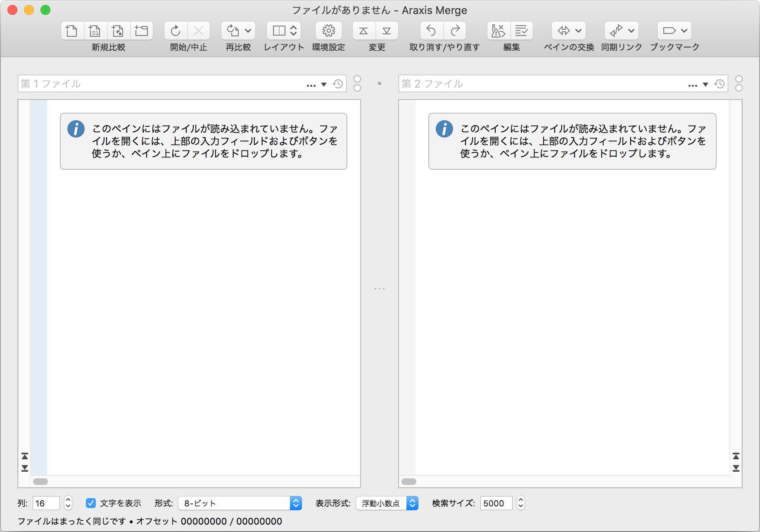Click the new binary comparison icon
The image size is (760, 532).
pyautogui.click(x=95, y=31)
